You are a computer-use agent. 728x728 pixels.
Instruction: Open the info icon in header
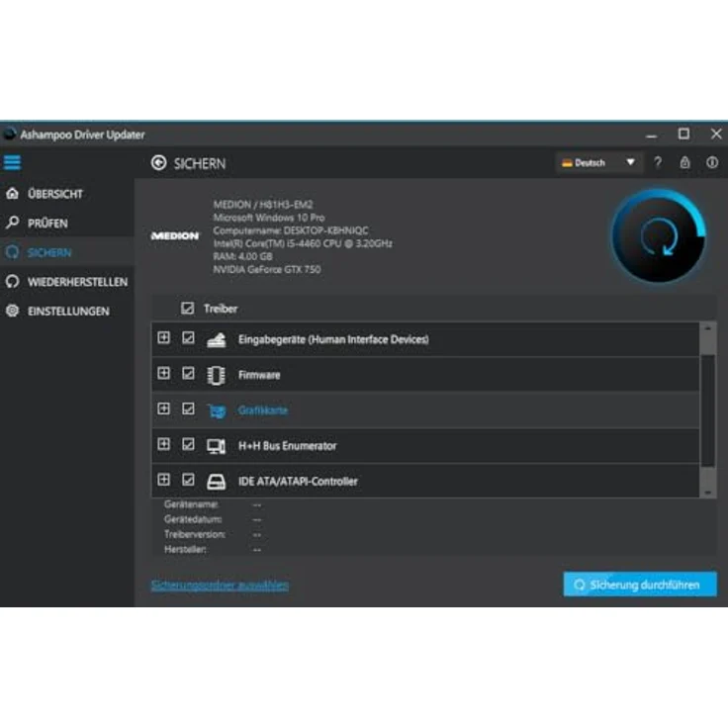[712, 162]
